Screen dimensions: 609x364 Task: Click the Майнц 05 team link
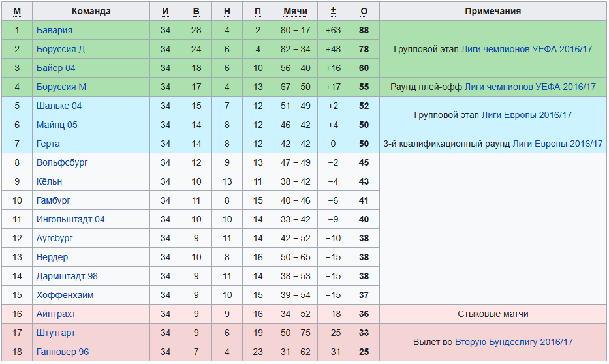[57, 125]
